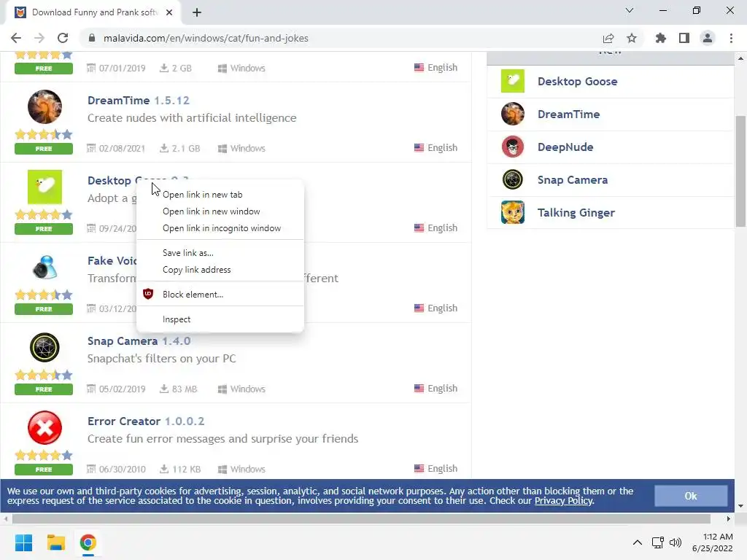The height and width of the screenshot is (560, 747).
Task: Open the Error Creator 1.0.0.2 title link
Action: pyautogui.click(x=146, y=421)
